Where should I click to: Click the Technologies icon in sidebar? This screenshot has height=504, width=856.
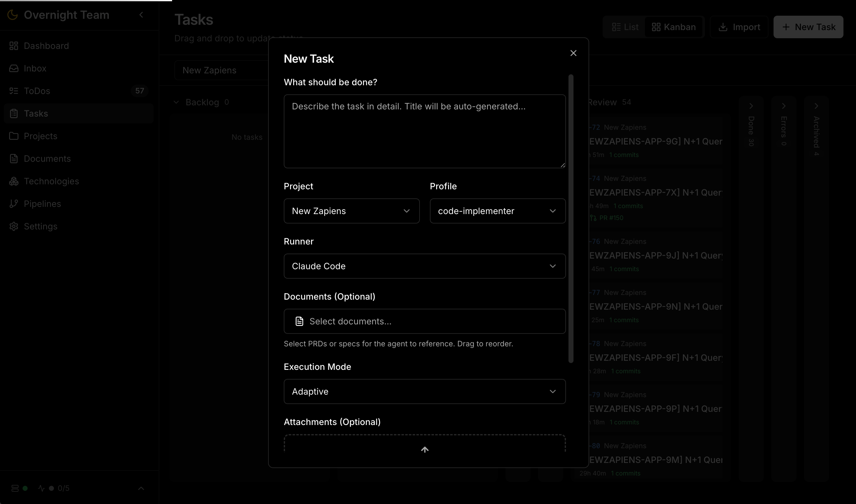click(13, 181)
